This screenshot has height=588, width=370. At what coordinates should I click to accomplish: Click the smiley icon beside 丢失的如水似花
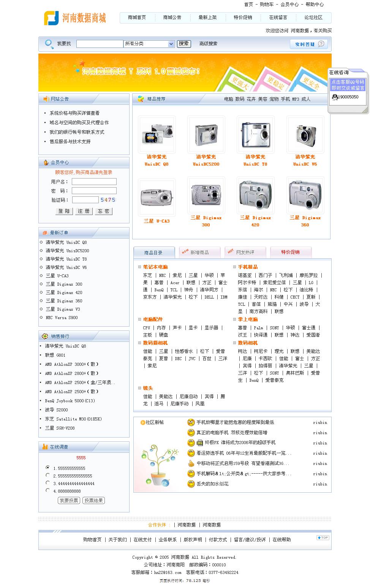click(x=191, y=484)
